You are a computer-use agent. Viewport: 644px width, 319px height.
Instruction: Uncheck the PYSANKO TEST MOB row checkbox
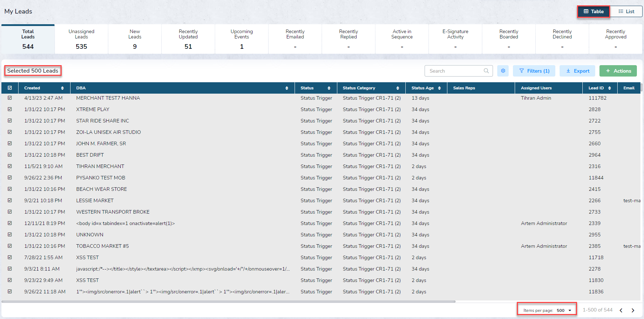coord(10,178)
